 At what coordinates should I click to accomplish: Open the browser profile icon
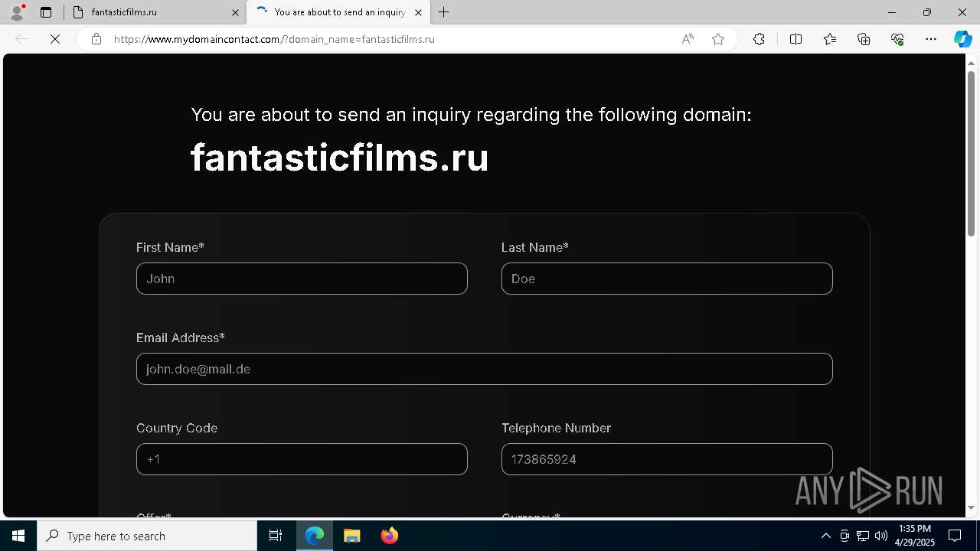click(x=17, y=12)
